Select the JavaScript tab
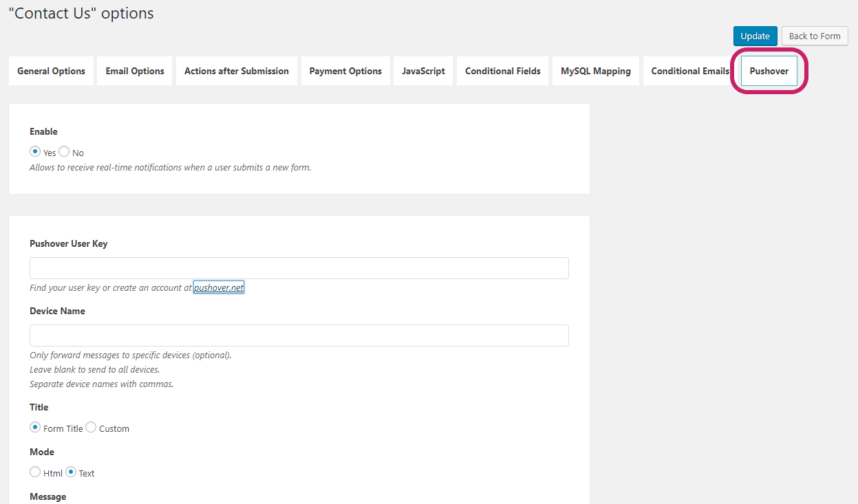The width and height of the screenshot is (858, 504). coord(423,71)
